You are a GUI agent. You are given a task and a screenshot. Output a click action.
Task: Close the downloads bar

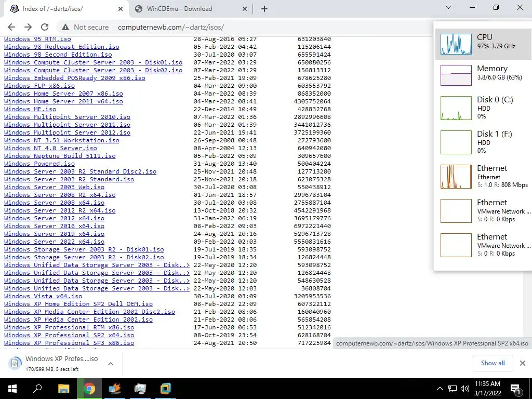point(523,363)
